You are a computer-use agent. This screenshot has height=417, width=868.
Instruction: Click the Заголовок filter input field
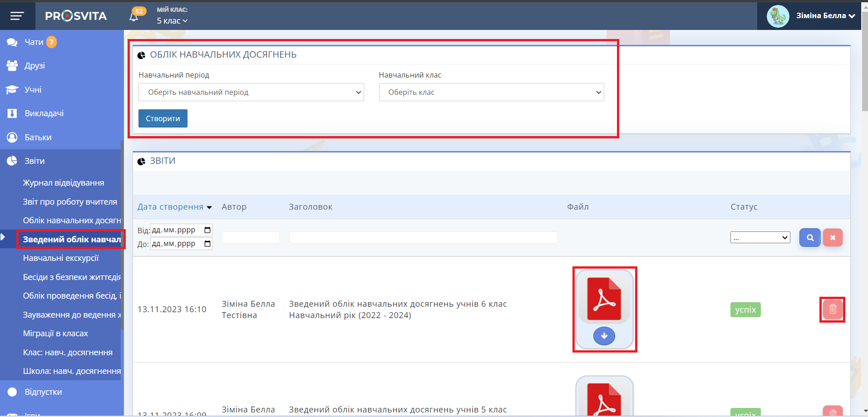[423, 237]
